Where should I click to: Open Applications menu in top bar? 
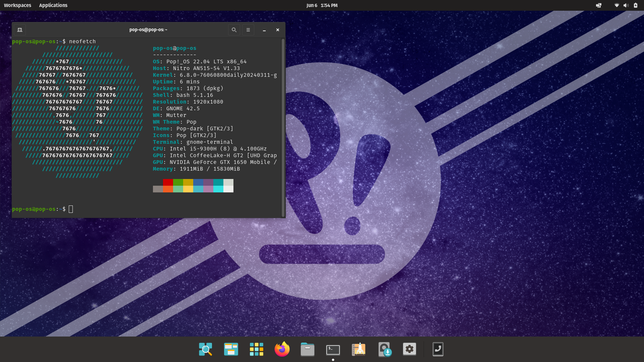(x=53, y=5)
